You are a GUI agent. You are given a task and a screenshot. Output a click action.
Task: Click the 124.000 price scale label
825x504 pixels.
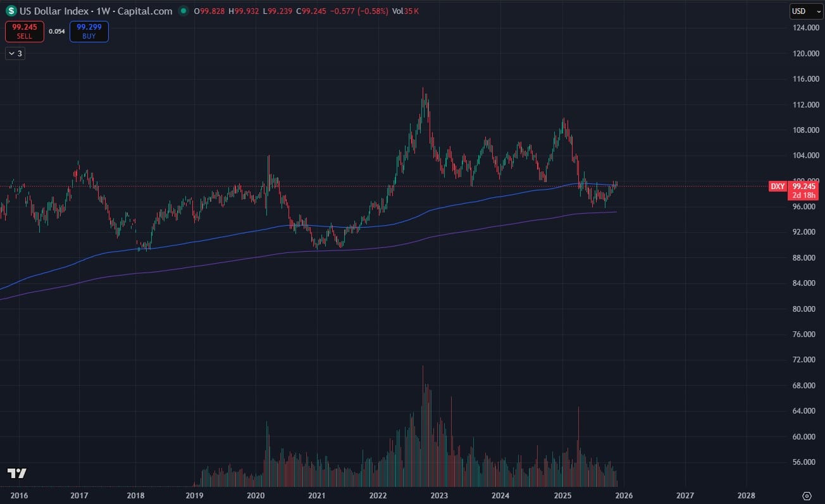click(805, 28)
